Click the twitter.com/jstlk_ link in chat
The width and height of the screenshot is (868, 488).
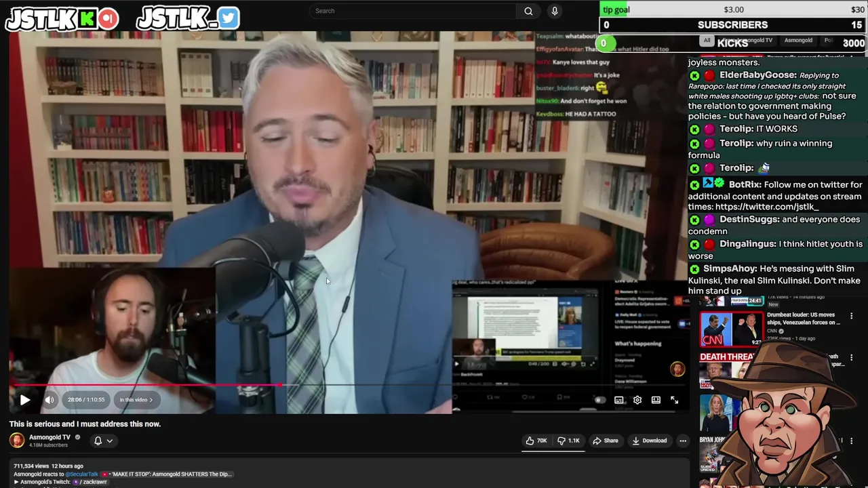pos(767,207)
